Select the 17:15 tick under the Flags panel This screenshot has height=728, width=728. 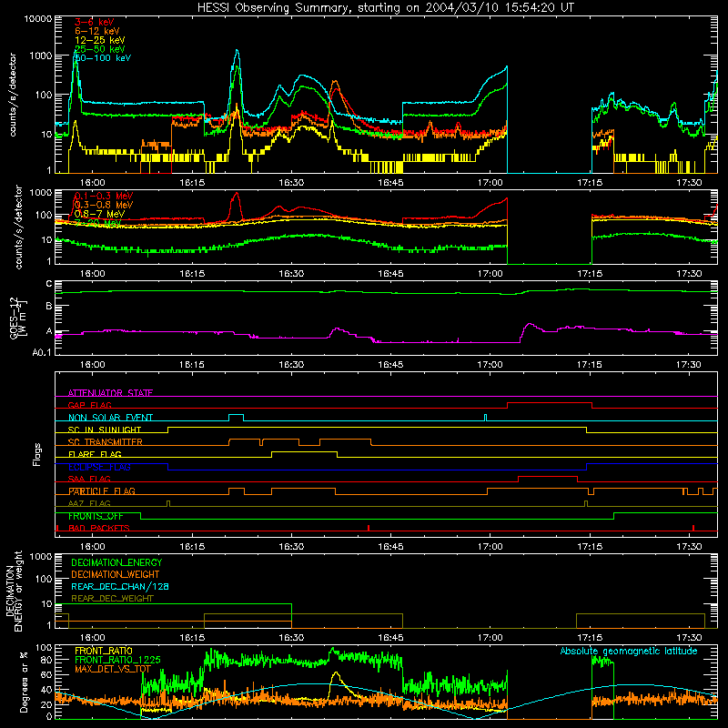[x=590, y=547]
